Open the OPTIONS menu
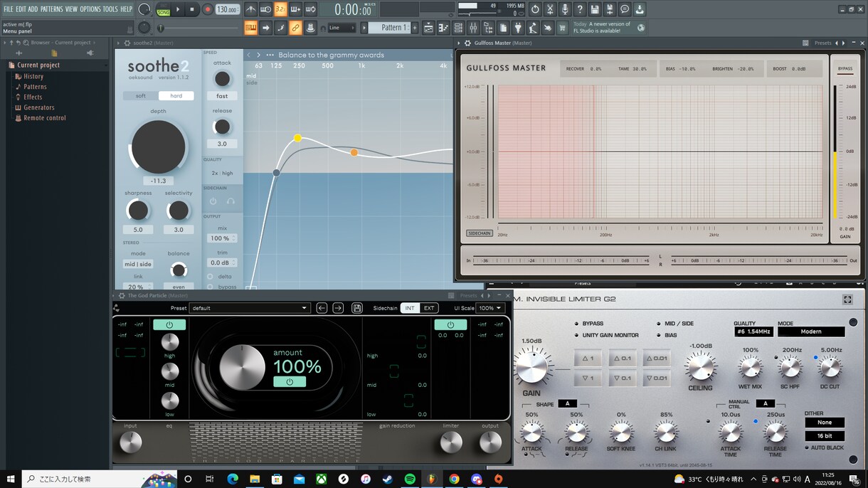 (90, 9)
